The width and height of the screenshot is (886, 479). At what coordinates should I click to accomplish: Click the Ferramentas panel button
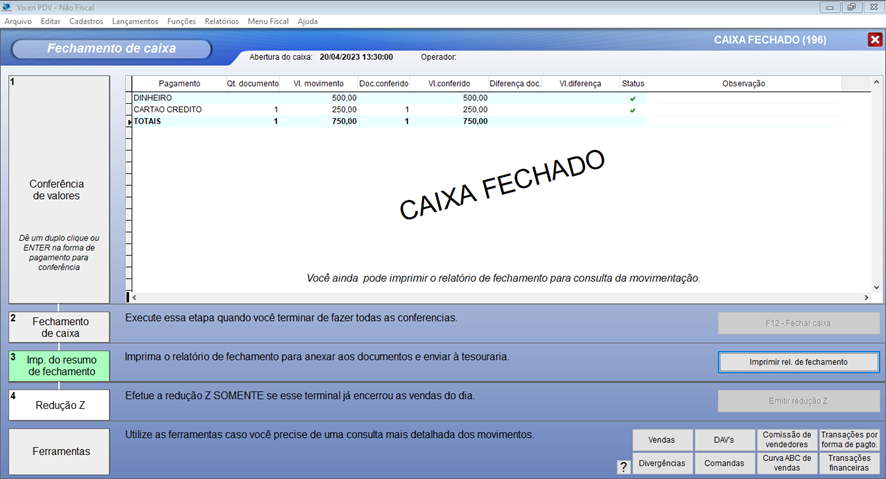tap(59, 451)
